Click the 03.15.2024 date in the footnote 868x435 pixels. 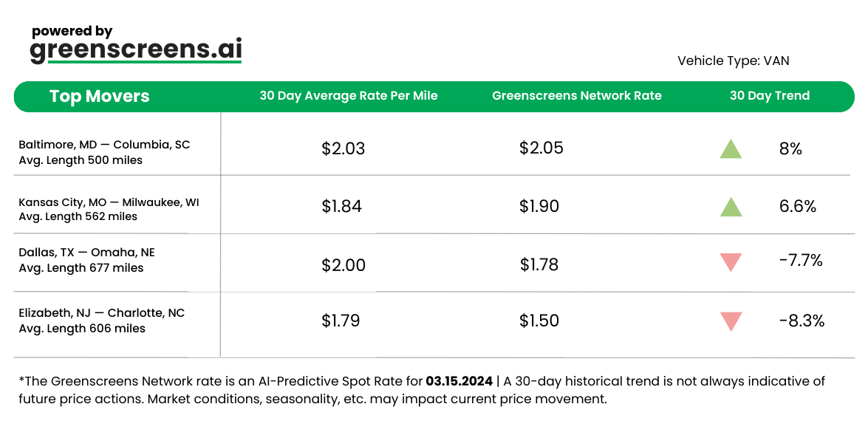(459, 381)
